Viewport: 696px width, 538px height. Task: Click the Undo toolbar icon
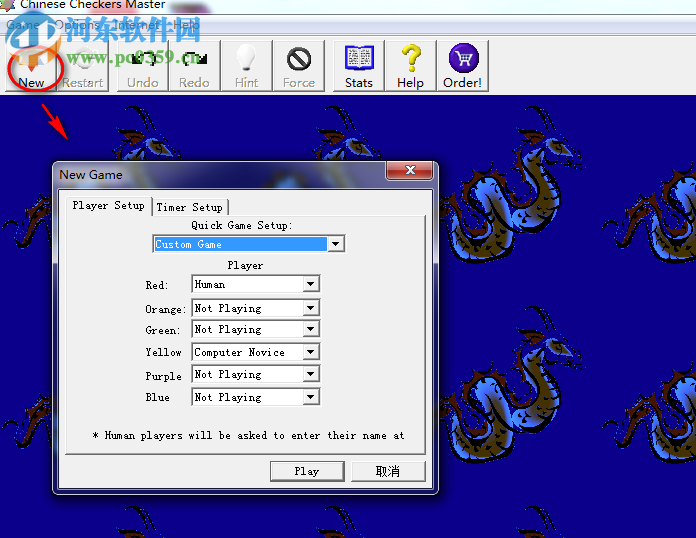142,66
